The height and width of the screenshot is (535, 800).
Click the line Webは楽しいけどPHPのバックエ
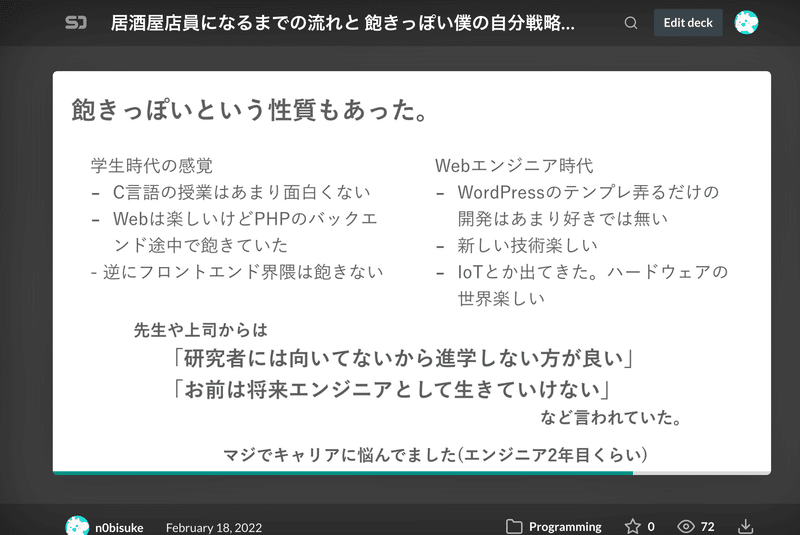pos(245,218)
